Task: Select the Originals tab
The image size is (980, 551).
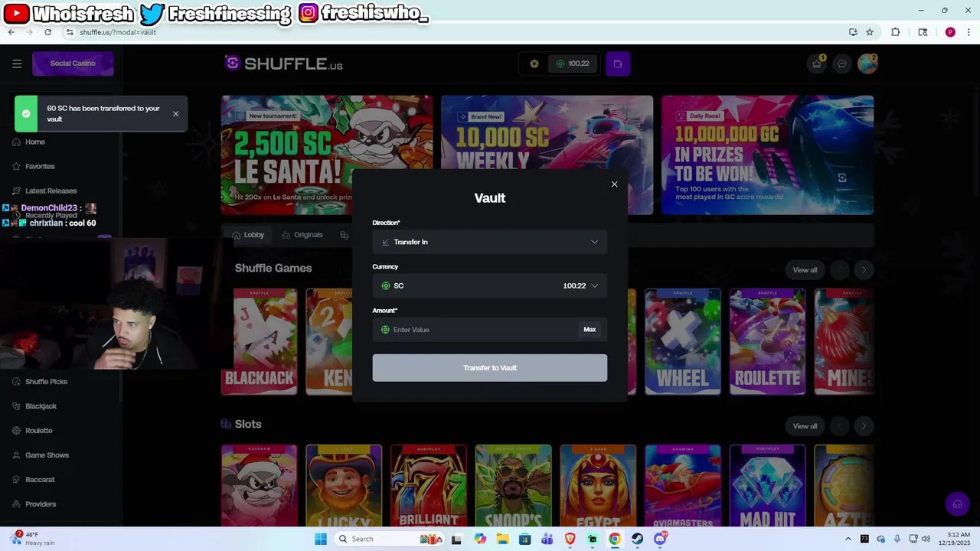Action: tap(302, 235)
